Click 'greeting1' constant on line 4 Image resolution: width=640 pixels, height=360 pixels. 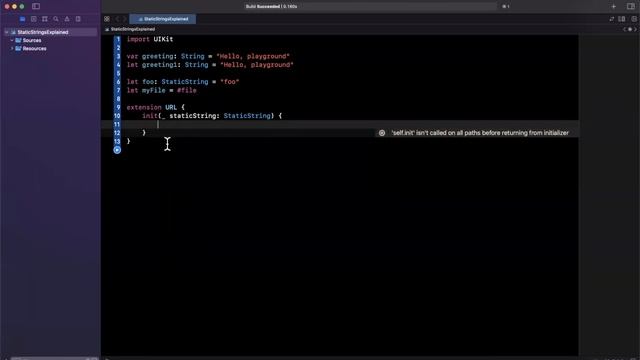tap(160, 65)
